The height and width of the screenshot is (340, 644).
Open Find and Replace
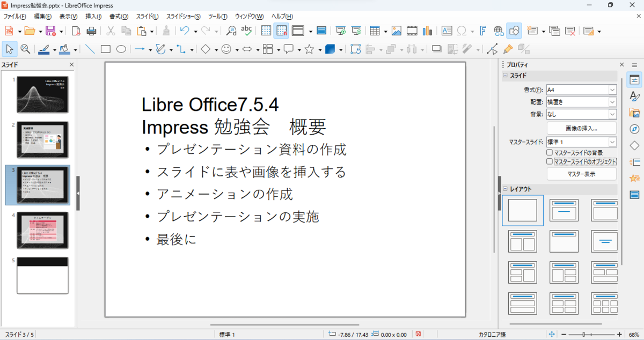tap(231, 31)
